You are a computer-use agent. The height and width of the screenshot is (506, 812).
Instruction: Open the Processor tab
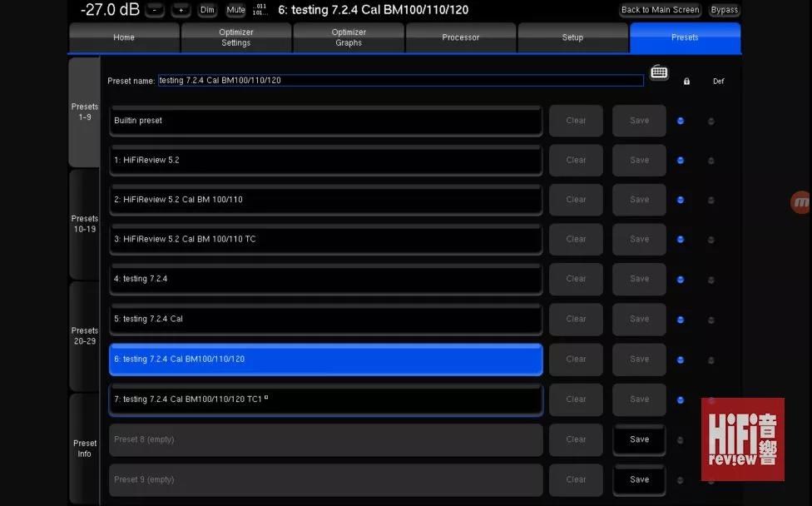pyautogui.click(x=461, y=37)
